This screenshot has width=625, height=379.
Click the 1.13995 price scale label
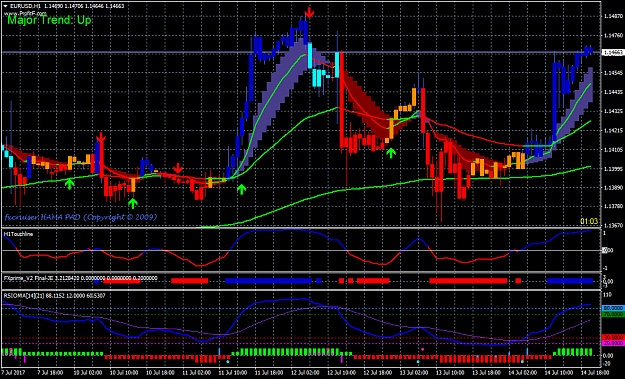(613, 169)
